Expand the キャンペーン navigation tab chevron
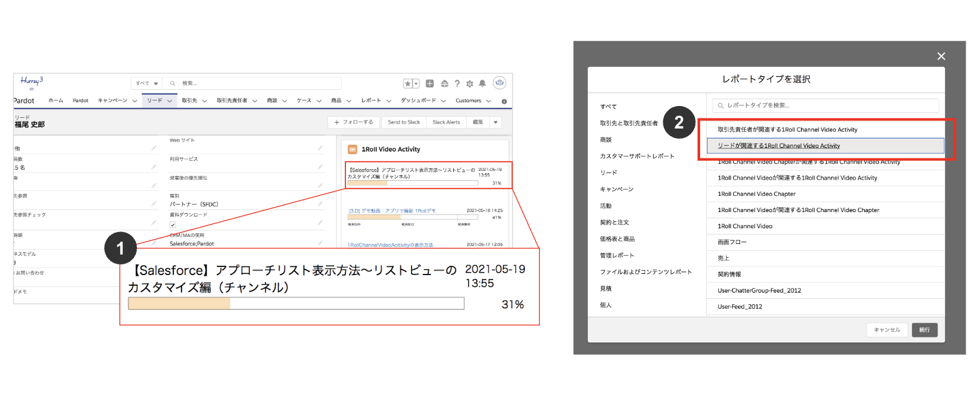This screenshot has height=398, width=980. pyautogui.click(x=135, y=101)
